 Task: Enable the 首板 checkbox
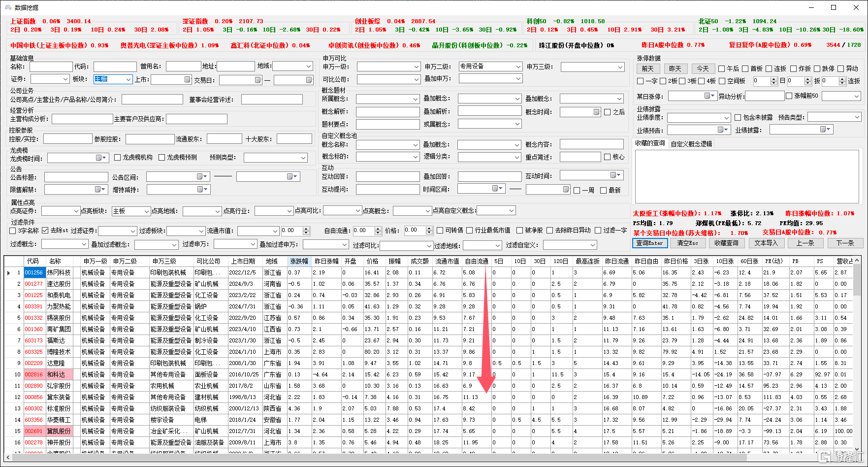tap(745, 68)
